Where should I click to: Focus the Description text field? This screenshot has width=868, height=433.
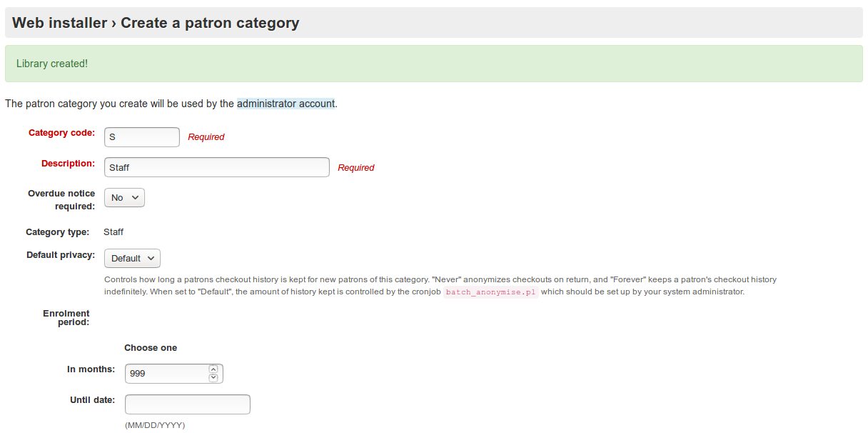point(216,167)
